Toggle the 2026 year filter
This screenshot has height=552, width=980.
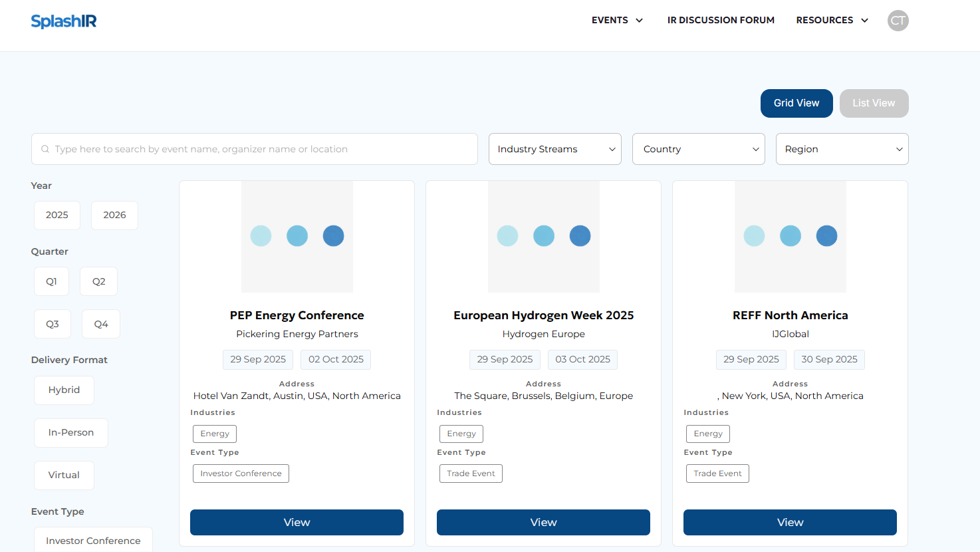114,215
